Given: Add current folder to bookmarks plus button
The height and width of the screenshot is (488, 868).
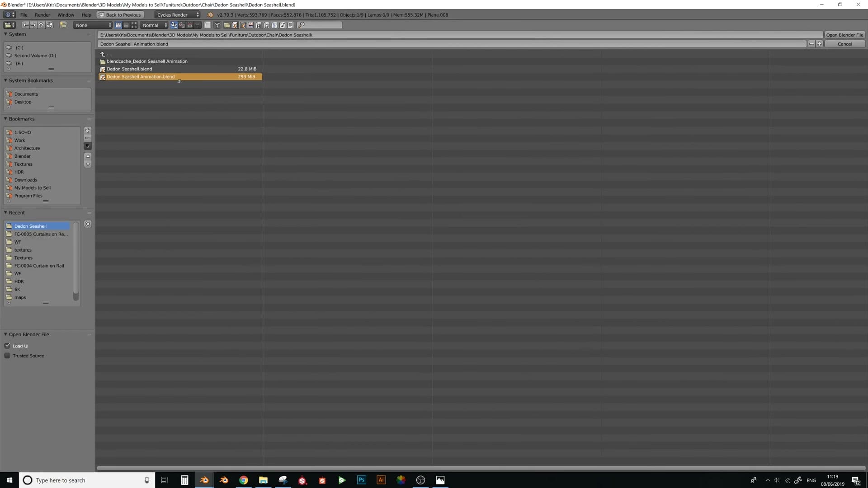Looking at the screenshot, I should [x=88, y=130].
